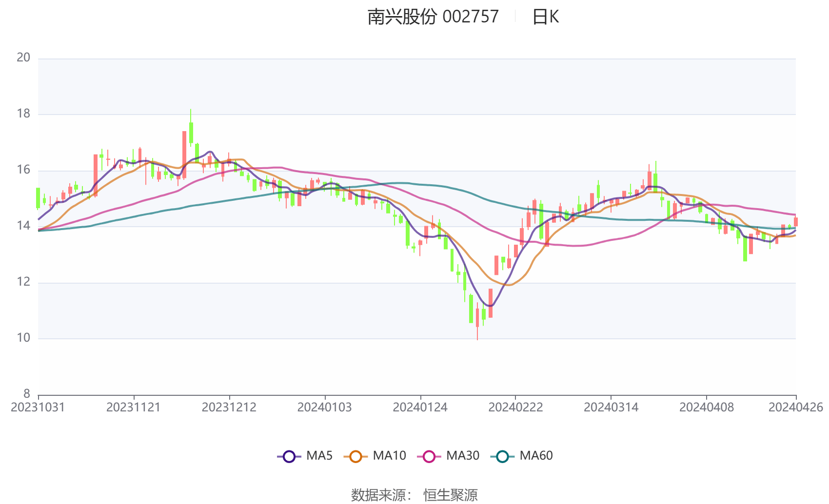The height and width of the screenshot is (504, 829).
Task: Click the y-axis value 14
Action: 23,226
